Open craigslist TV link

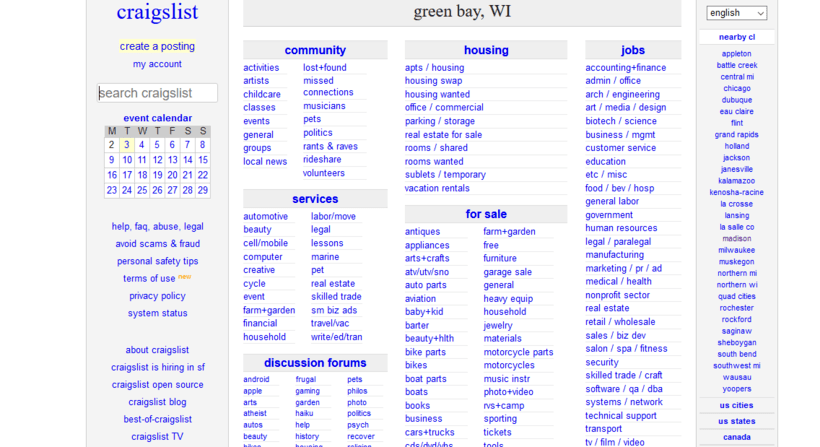pyautogui.click(x=157, y=437)
